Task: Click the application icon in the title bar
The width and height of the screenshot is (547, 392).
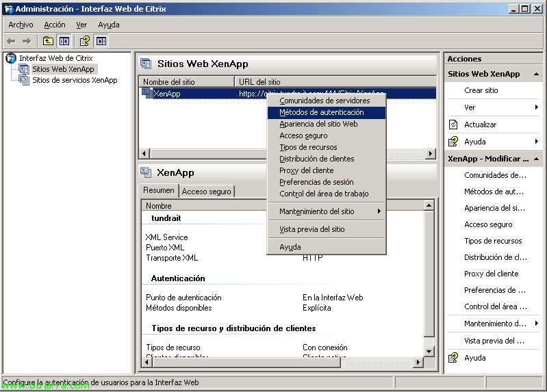Action: 9,9
